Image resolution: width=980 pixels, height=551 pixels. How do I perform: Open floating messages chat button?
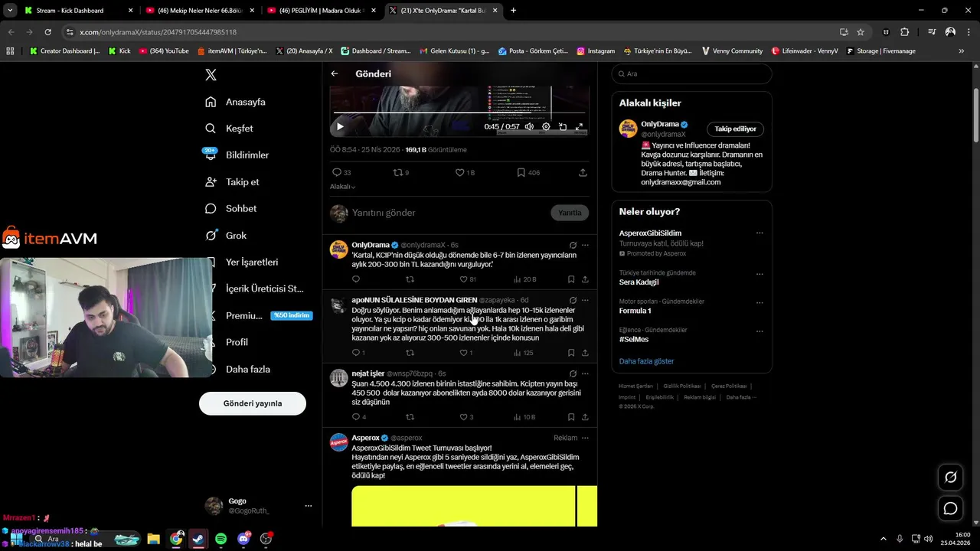point(950,508)
